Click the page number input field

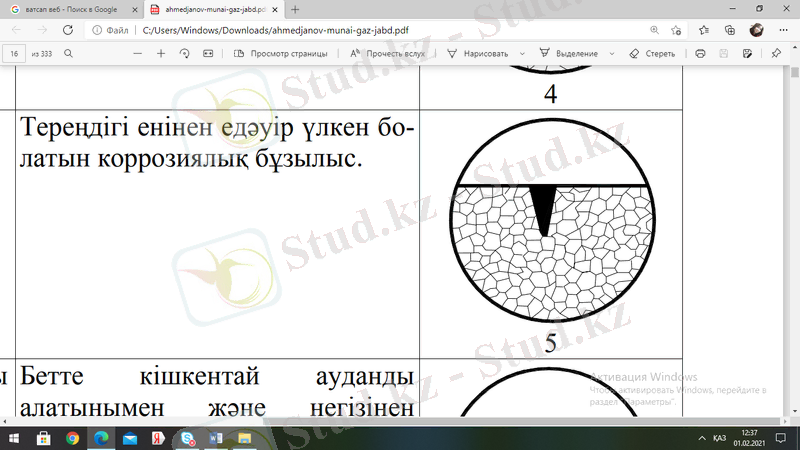click(x=16, y=53)
